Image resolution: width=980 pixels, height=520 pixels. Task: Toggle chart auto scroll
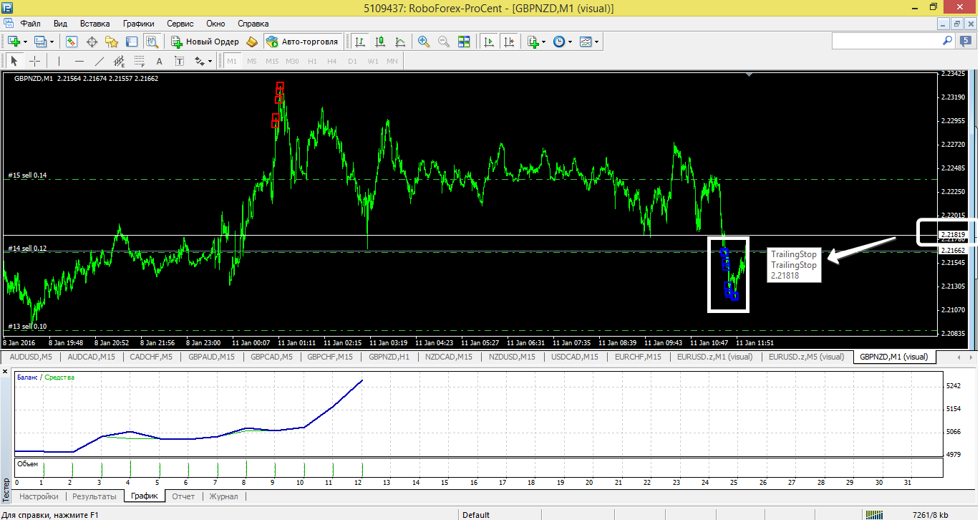click(x=489, y=42)
